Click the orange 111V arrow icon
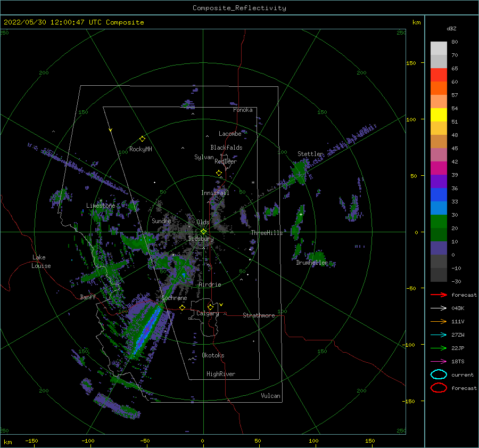This screenshot has height=448, width=479. click(439, 321)
